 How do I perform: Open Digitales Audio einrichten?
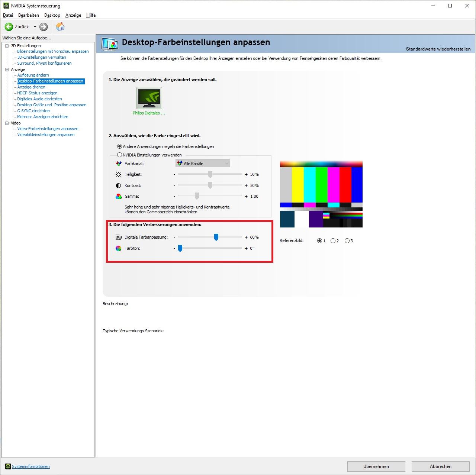[39, 99]
